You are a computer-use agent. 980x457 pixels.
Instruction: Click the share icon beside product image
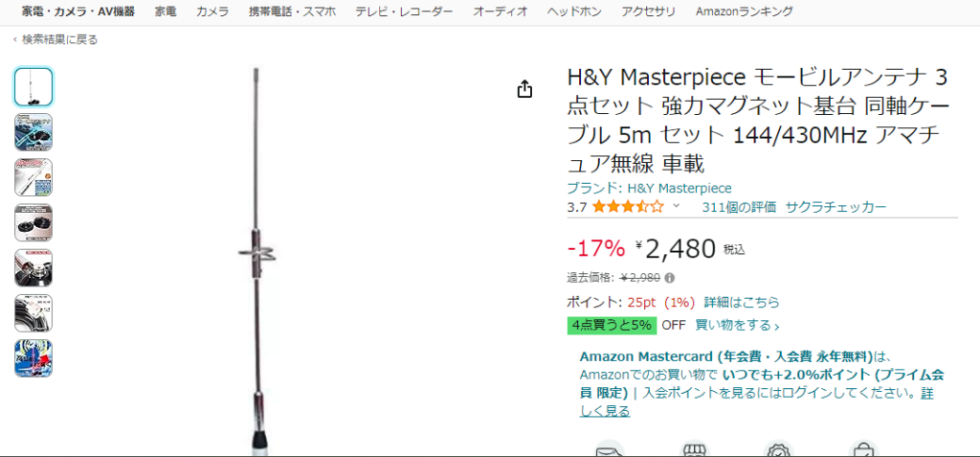(x=525, y=89)
